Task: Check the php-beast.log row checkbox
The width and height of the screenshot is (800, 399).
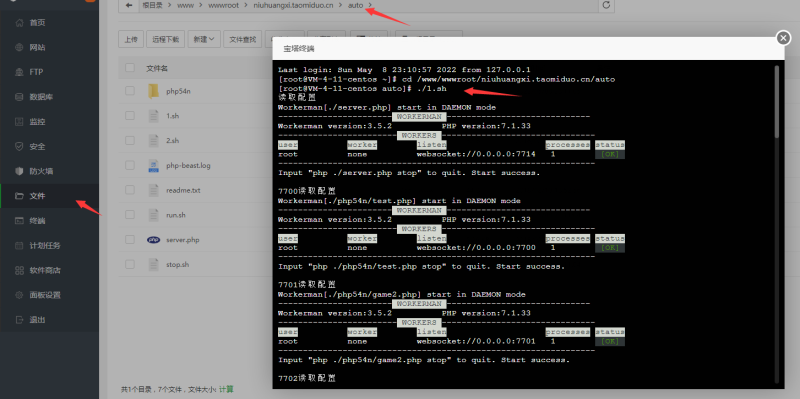Action: point(130,165)
